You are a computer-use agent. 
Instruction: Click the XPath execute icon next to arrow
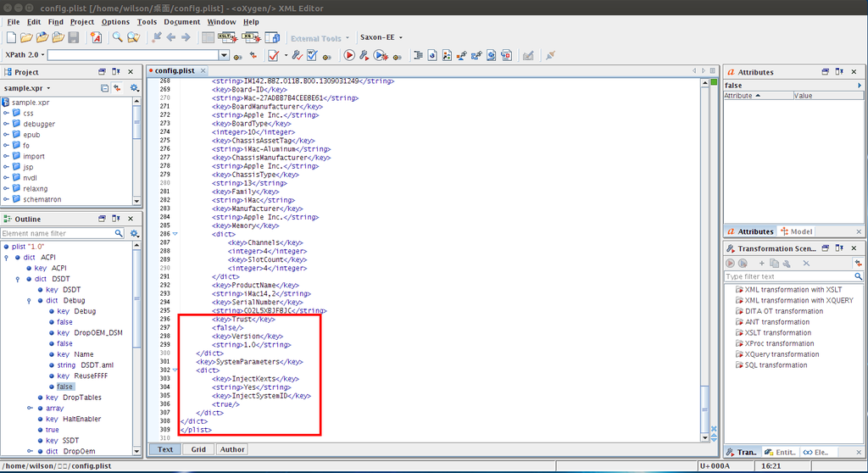coord(238,56)
